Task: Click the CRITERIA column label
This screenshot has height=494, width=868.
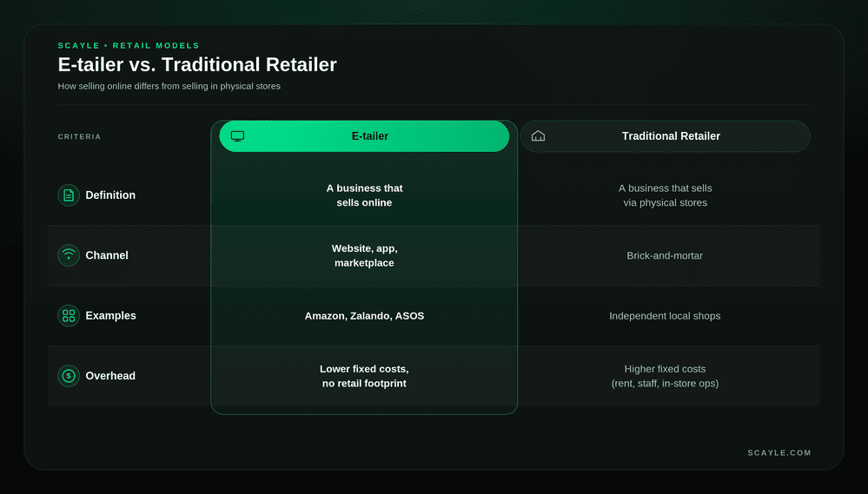Action: (x=79, y=136)
